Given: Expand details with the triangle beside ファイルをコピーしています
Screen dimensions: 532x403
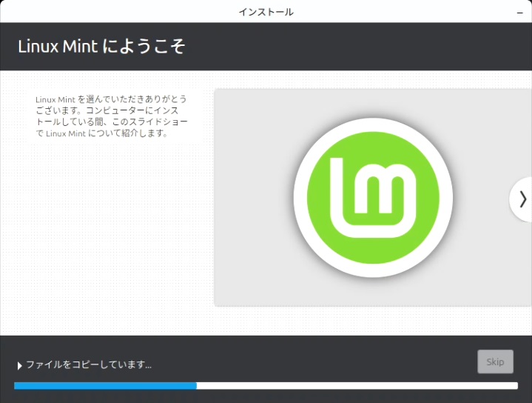Looking at the screenshot, I should coord(19,365).
